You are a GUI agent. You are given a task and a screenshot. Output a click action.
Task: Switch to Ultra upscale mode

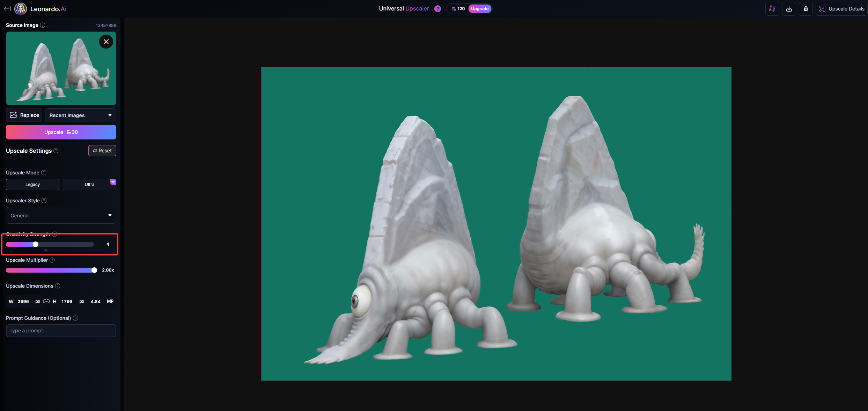(x=89, y=185)
